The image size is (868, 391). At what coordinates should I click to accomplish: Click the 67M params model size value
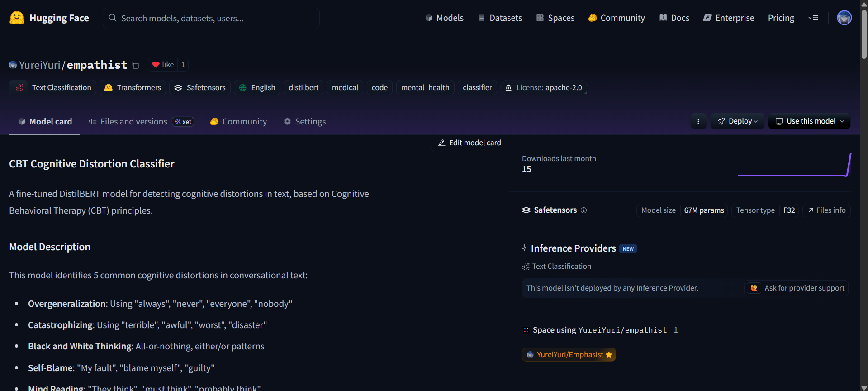[704, 210]
